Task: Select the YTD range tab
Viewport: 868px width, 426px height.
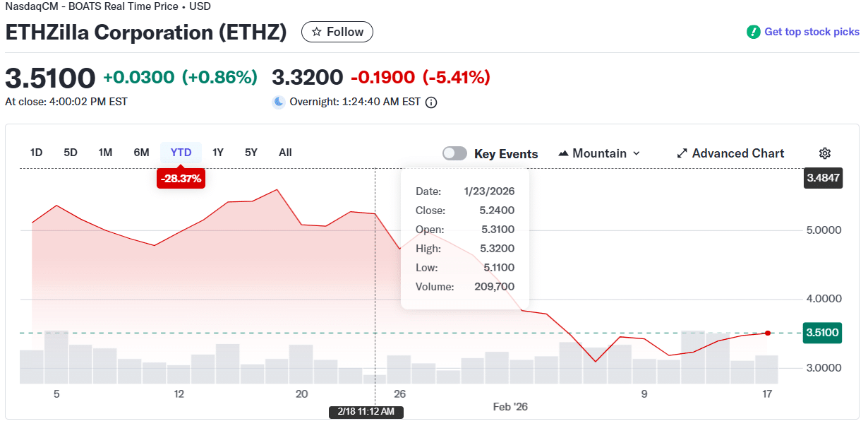Action: 181,153
